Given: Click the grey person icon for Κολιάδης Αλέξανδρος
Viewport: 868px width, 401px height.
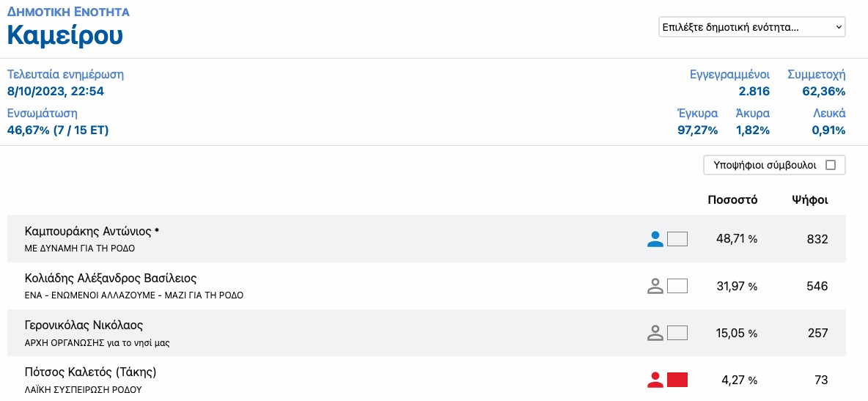Looking at the screenshot, I should pyautogui.click(x=655, y=287).
